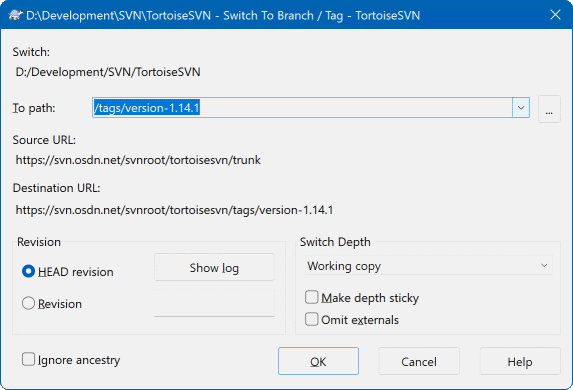The height and width of the screenshot is (390, 573).
Task: Open the Switch Depth Working copy dropdown
Action: (x=429, y=266)
